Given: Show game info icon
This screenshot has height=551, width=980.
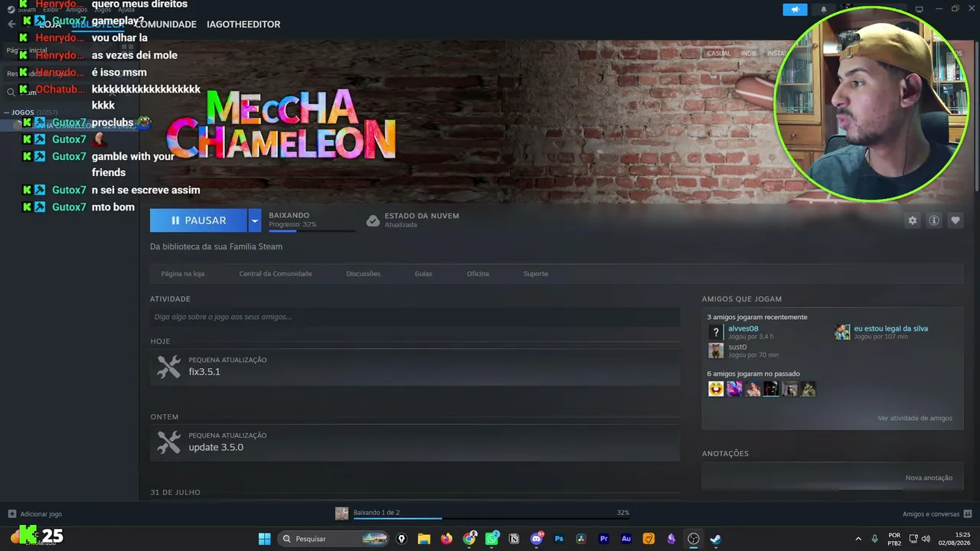Looking at the screenshot, I should click(x=934, y=220).
